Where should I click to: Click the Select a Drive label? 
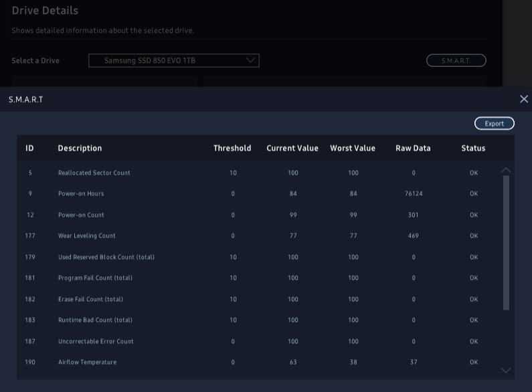35,61
